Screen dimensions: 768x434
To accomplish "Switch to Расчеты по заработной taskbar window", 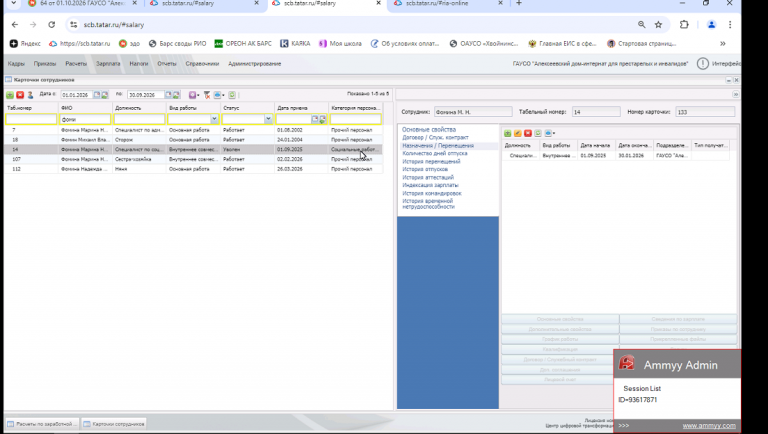I will coord(42,424).
